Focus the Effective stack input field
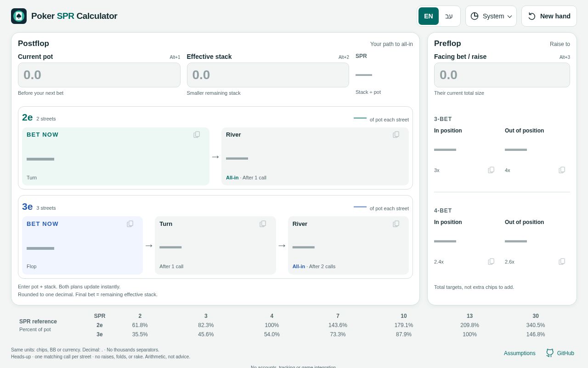 pos(268,75)
